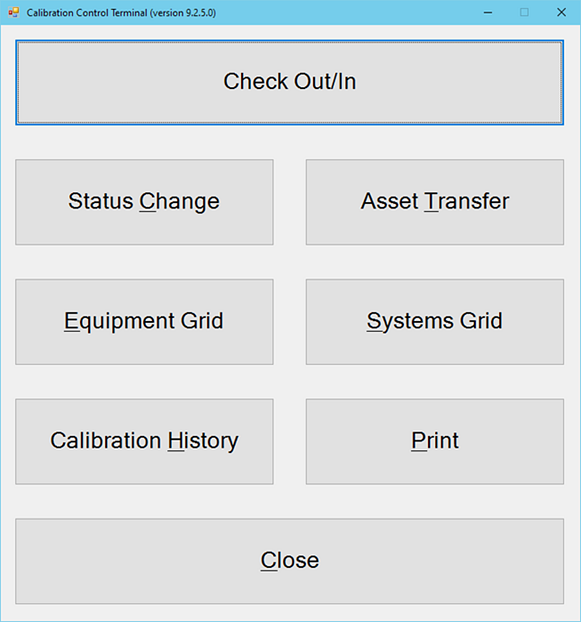Open the Check Out/In screen
Screen dimensions: 581x622
(x=290, y=82)
